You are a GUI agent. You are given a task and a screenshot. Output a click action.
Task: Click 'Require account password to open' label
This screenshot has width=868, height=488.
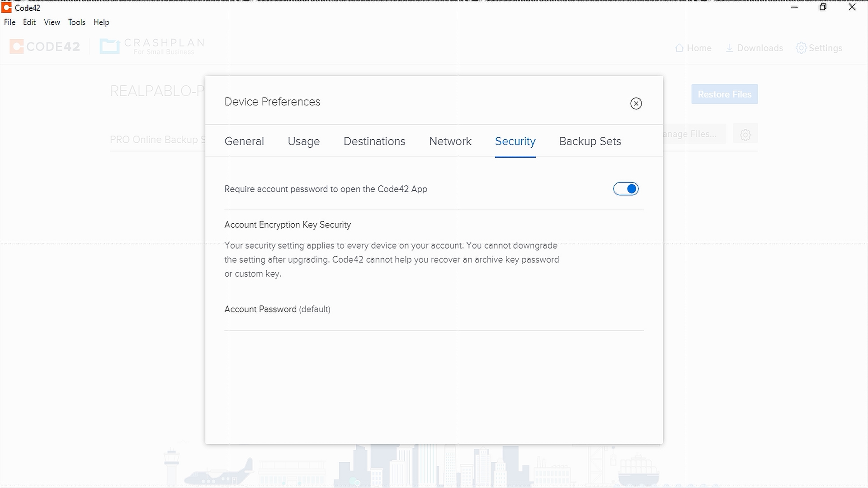[325, 189]
